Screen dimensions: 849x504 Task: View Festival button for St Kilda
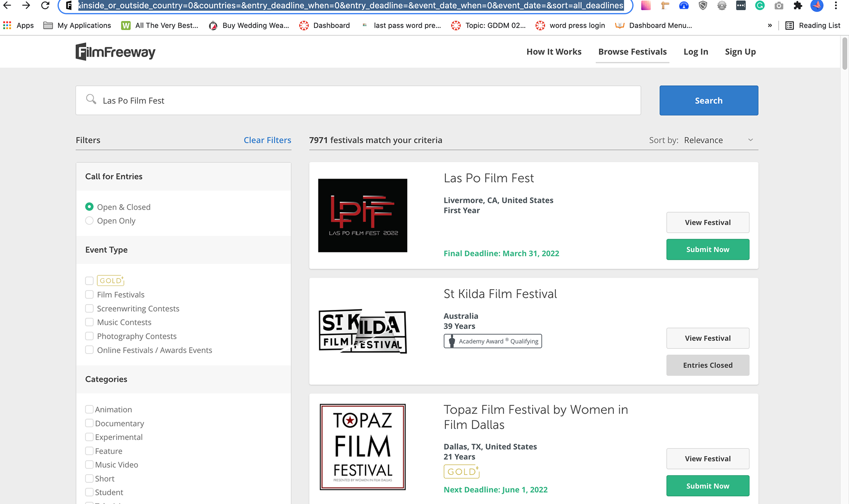pyautogui.click(x=707, y=338)
